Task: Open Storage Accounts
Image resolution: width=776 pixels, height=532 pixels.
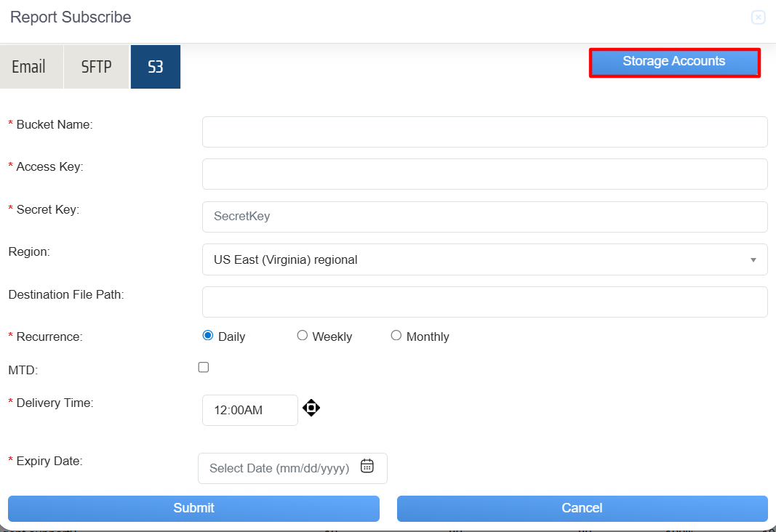Action: [674, 63]
